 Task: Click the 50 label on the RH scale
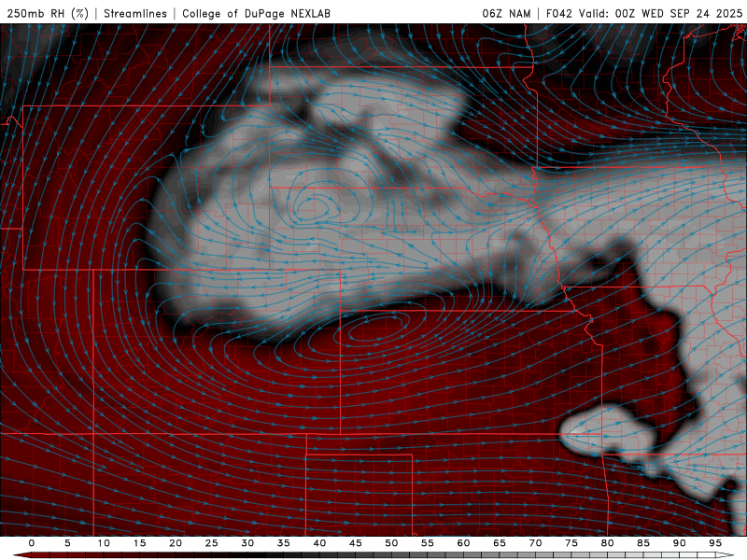click(x=391, y=543)
